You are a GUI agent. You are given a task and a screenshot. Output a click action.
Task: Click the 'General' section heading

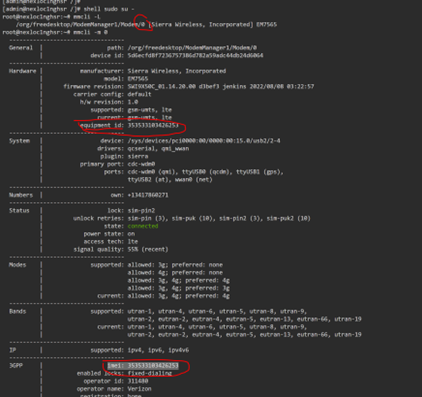point(21,48)
